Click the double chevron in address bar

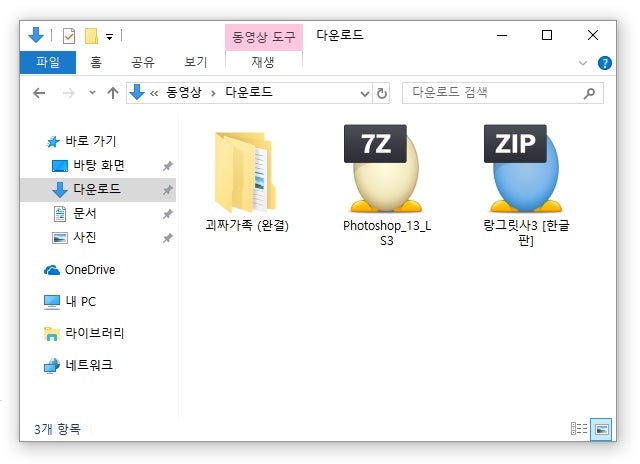(154, 93)
